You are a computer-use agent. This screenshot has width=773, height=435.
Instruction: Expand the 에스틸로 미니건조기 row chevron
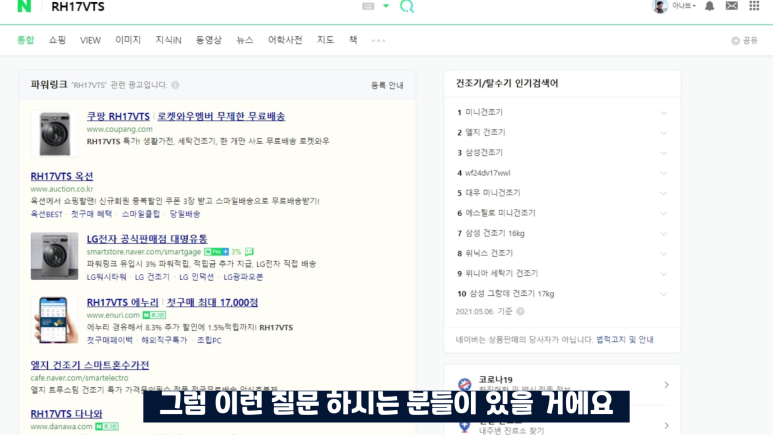pyautogui.click(x=664, y=214)
